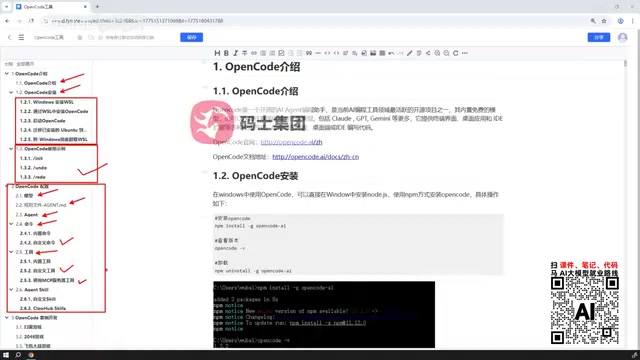Jump to '2.6.2. ClawHub Skills' in outline
640x360 pixels.
(43, 308)
